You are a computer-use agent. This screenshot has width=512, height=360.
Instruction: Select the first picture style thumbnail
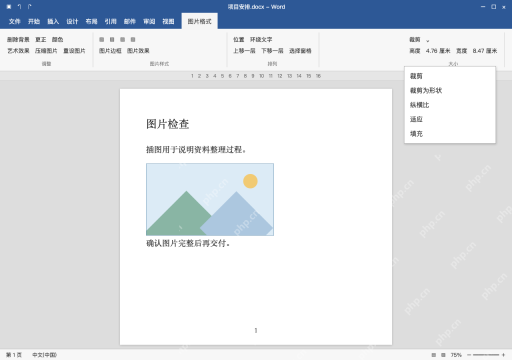tap(102, 39)
